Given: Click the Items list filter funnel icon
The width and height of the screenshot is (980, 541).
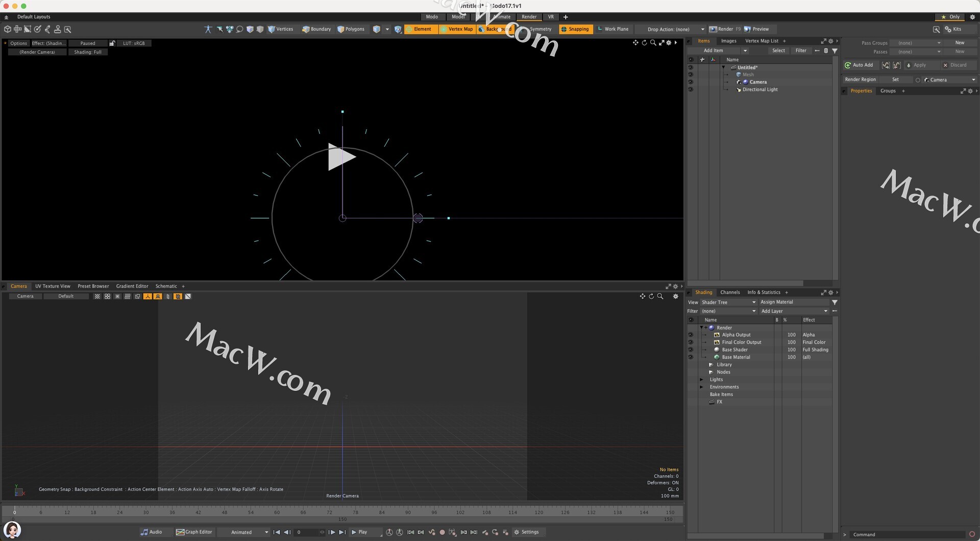Looking at the screenshot, I should pyautogui.click(x=835, y=51).
